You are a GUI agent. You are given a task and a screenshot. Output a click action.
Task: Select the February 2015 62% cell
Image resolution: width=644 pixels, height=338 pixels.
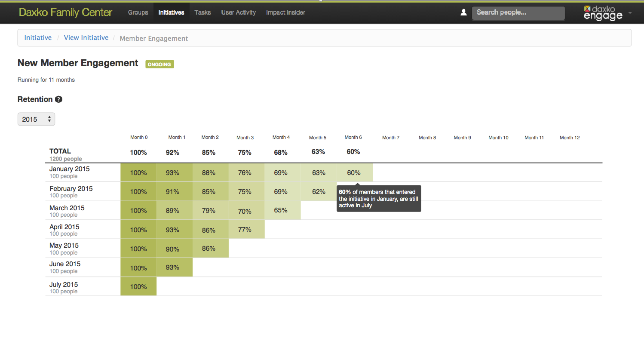point(319,191)
